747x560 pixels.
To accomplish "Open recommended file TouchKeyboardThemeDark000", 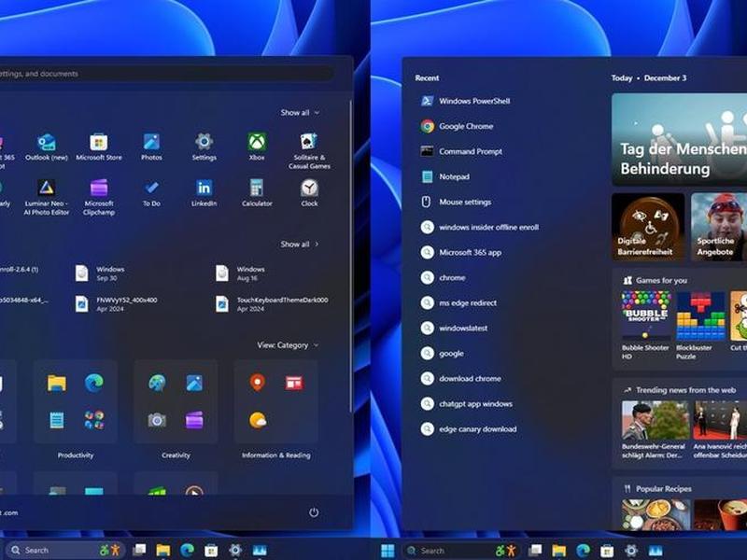I will (x=272, y=304).
